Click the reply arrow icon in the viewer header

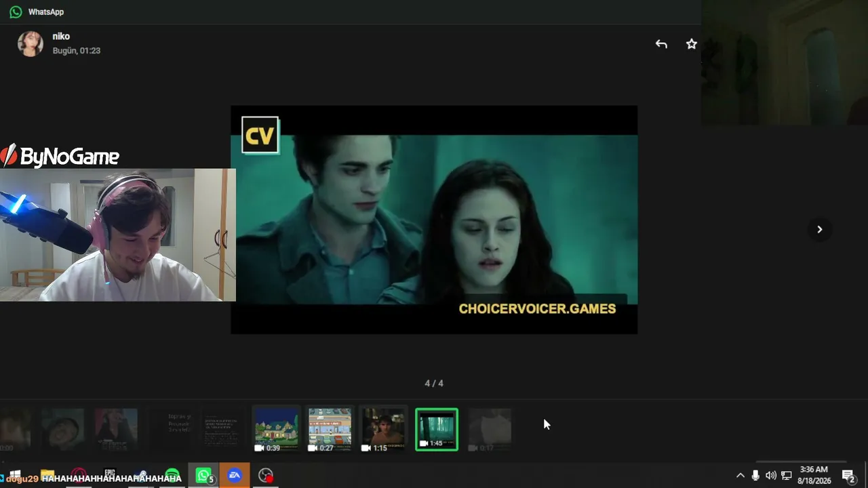point(661,44)
